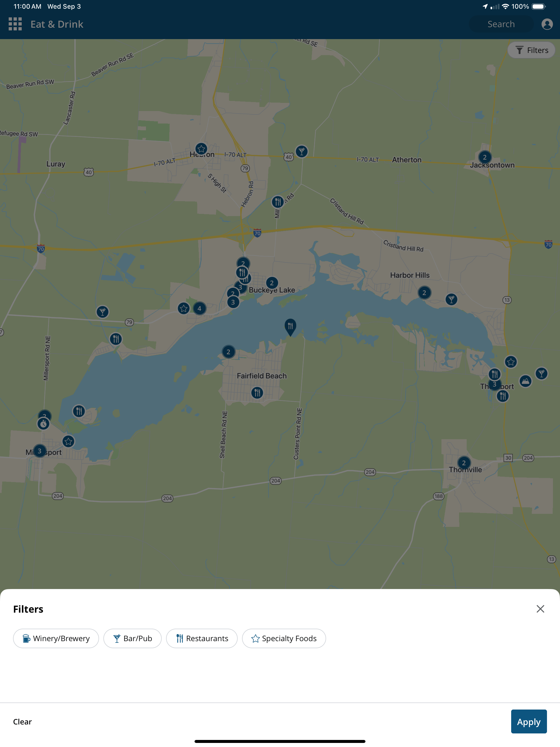Select the star marker north of Thornport
Screen dimensions: 560x747
click(x=511, y=362)
